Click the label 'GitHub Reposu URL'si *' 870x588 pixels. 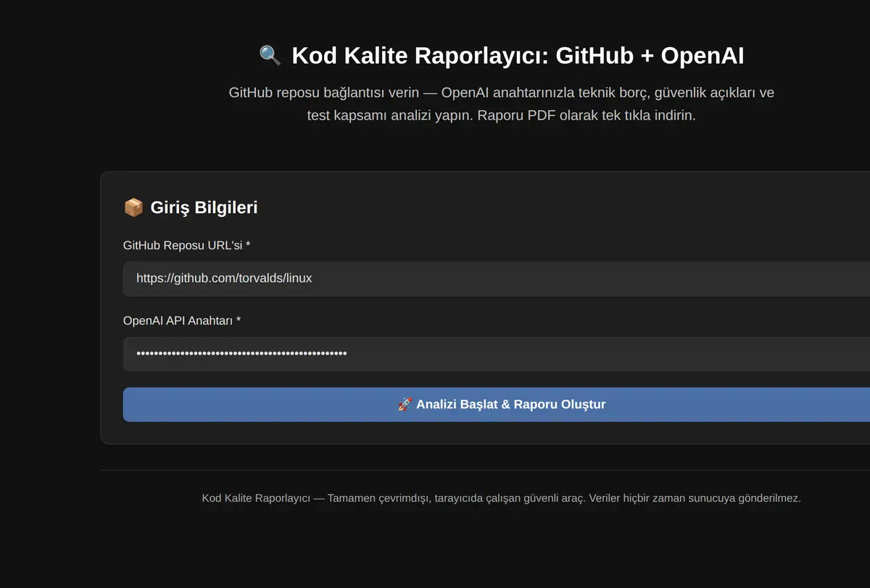187,245
